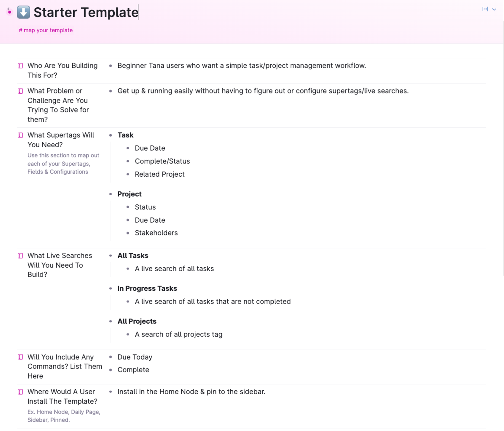Click the field icon beside "Who Are You Building This For?"
504x431 pixels.
tap(20, 66)
